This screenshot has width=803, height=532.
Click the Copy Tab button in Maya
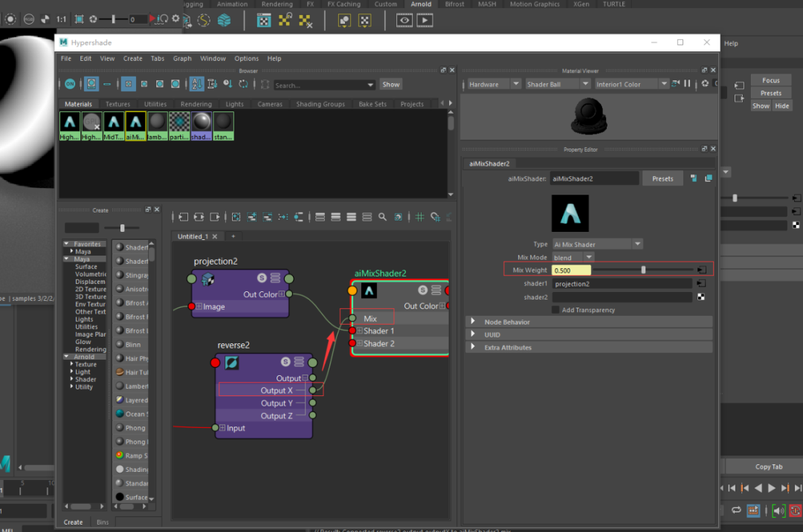click(769, 467)
